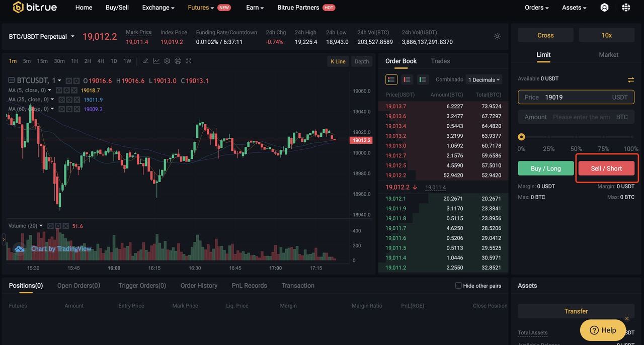This screenshot has width=644, height=345.
Task: Switch to the Market order tab
Action: 608,55
